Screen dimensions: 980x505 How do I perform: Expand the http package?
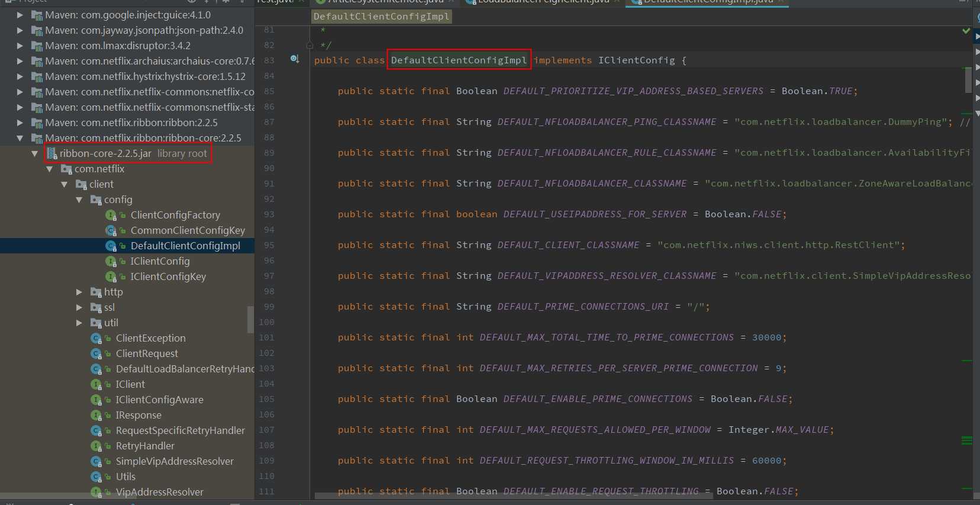point(79,292)
